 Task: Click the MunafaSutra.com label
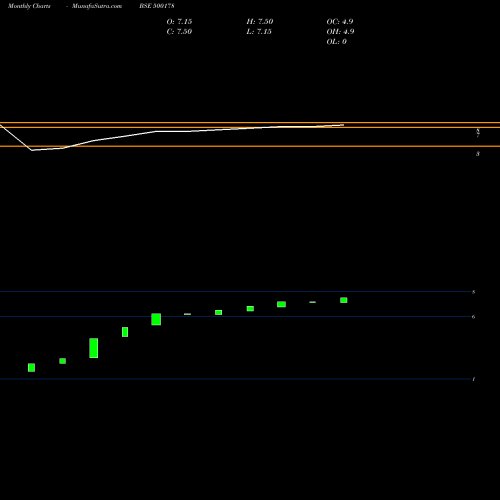coord(97,6)
